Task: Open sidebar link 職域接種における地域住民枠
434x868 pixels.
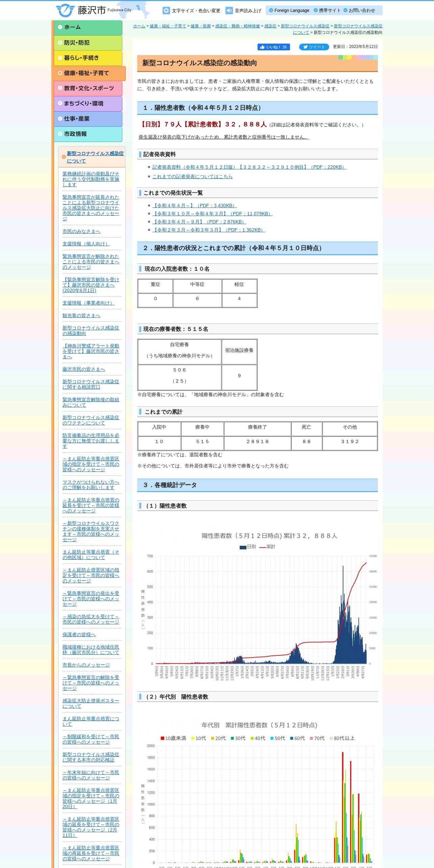Action: [x=91, y=650]
